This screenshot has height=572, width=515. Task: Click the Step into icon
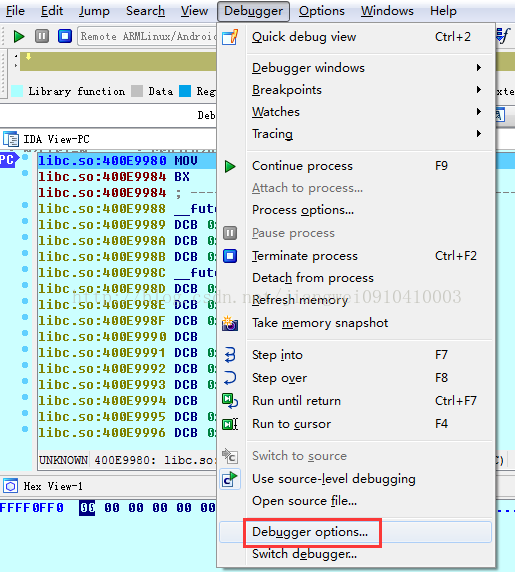[x=230, y=355]
